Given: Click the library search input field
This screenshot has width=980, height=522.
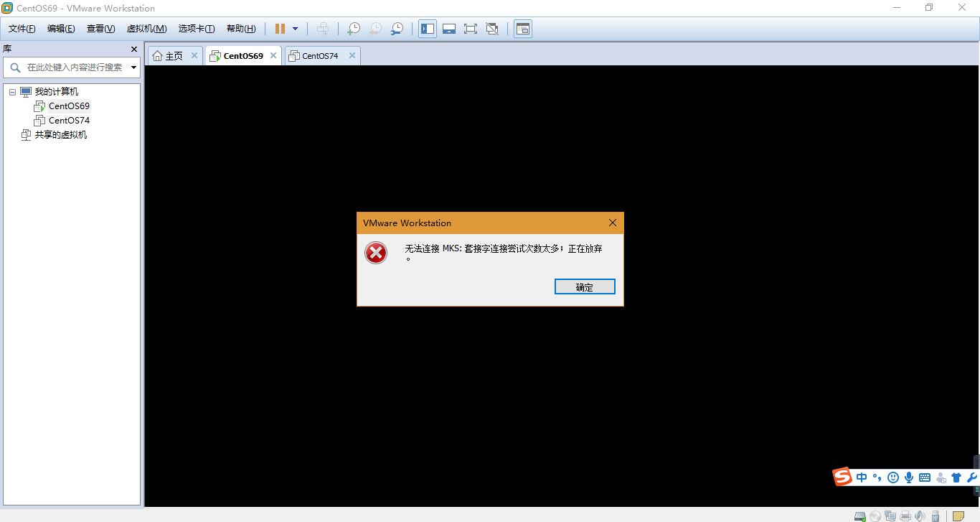Looking at the screenshot, I should click(70, 67).
